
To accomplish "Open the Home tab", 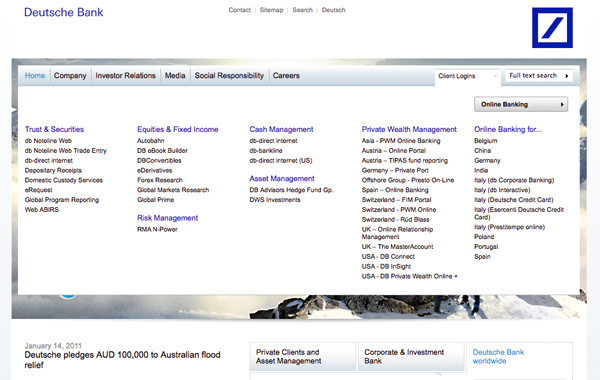I will 35,76.
